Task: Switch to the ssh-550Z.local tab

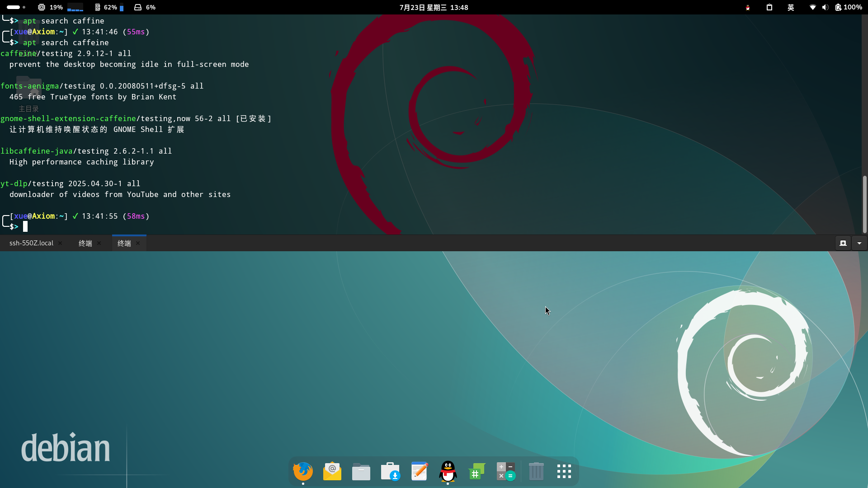Action: [31, 243]
